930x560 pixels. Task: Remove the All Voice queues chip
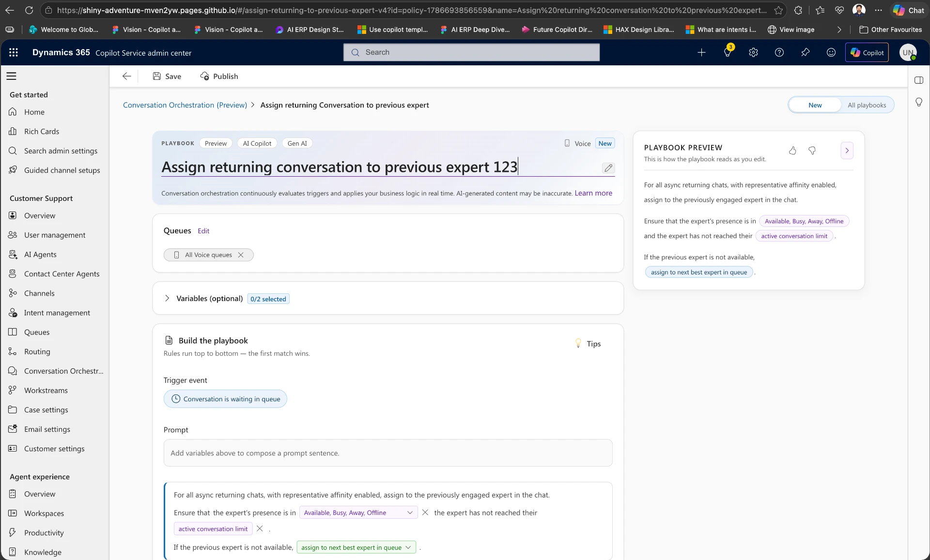pos(241,255)
